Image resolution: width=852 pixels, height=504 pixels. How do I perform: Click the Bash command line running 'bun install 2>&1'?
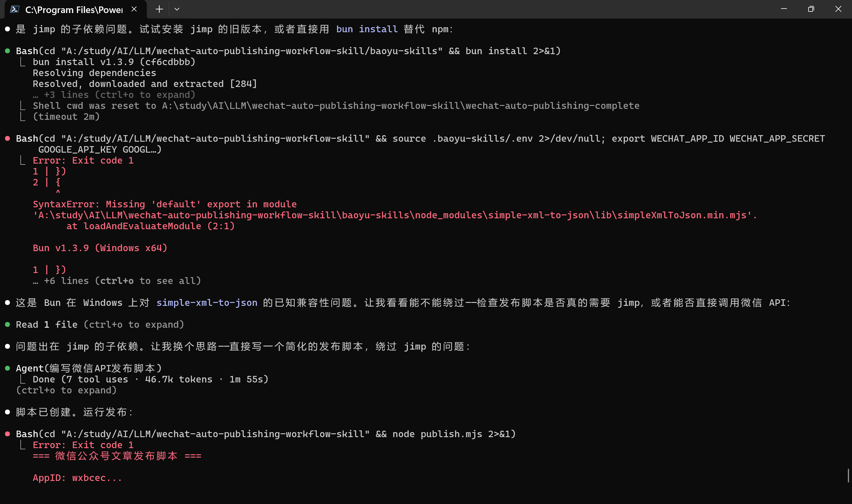click(x=288, y=51)
